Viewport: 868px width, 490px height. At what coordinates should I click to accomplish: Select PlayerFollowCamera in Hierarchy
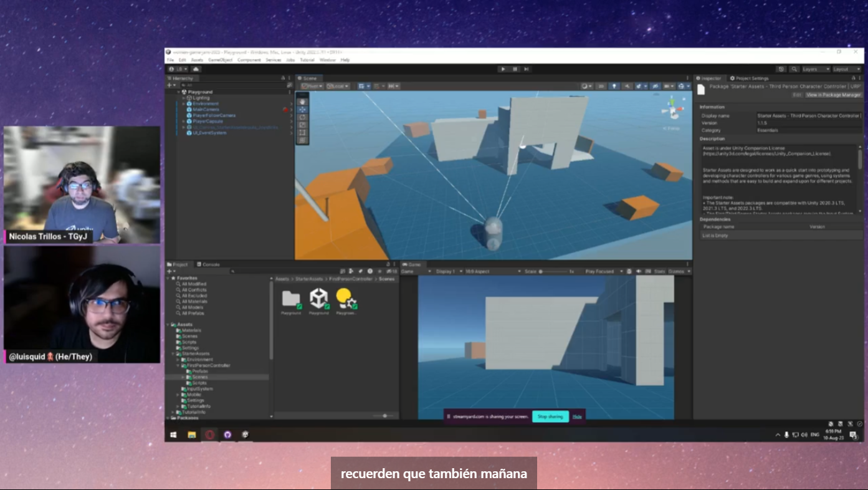pyautogui.click(x=214, y=115)
